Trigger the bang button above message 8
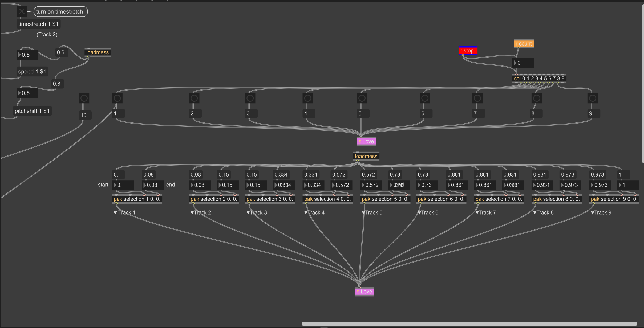This screenshot has height=328, width=644. click(x=537, y=98)
